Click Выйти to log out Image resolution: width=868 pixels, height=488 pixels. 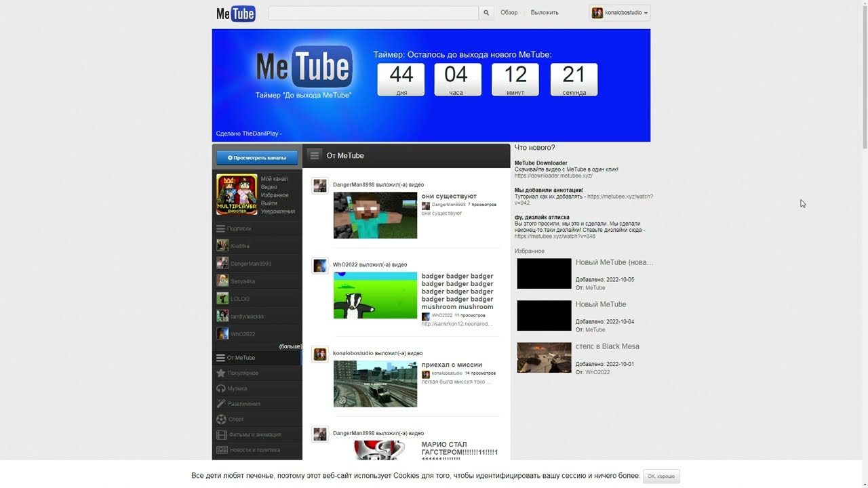(269, 203)
